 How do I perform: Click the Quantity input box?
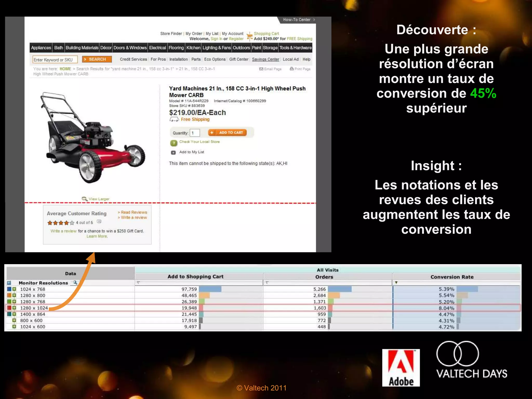(195, 133)
